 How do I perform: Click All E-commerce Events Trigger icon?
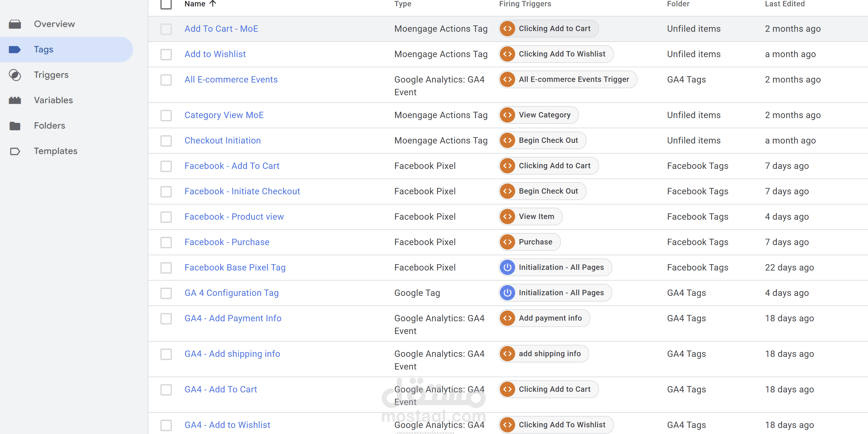[508, 79]
